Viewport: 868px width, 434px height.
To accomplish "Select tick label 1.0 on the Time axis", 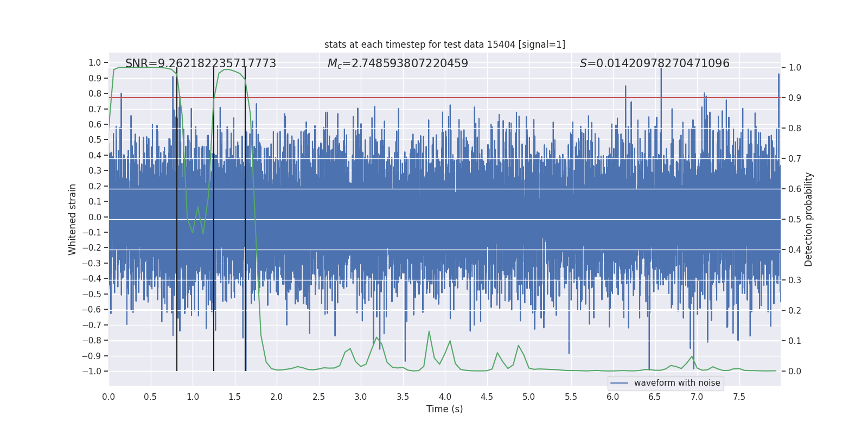I will click(x=193, y=397).
